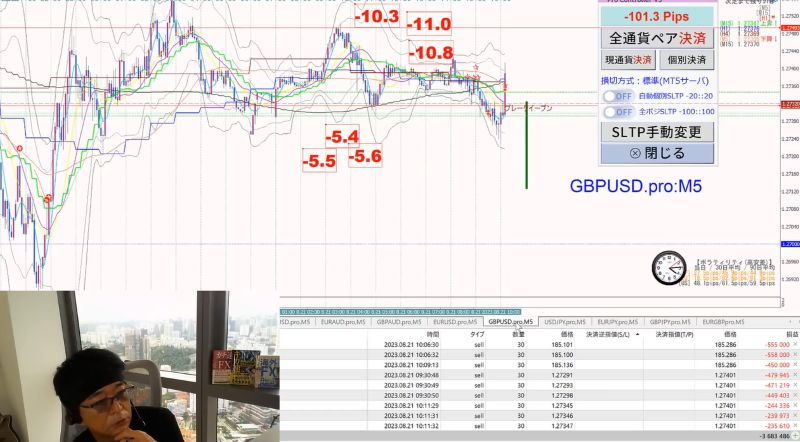Click the green vertical line marker on chart
800x442 pixels.
click(527, 145)
